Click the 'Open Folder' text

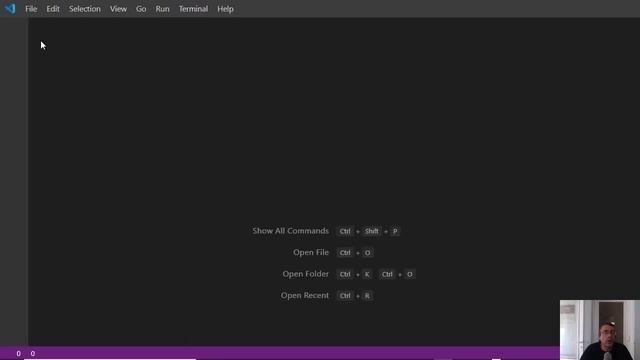click(x=305, y=274)
